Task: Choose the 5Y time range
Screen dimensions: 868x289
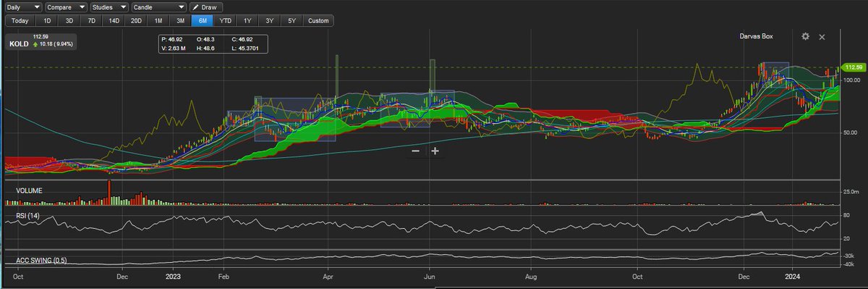Action: (292, 20)
